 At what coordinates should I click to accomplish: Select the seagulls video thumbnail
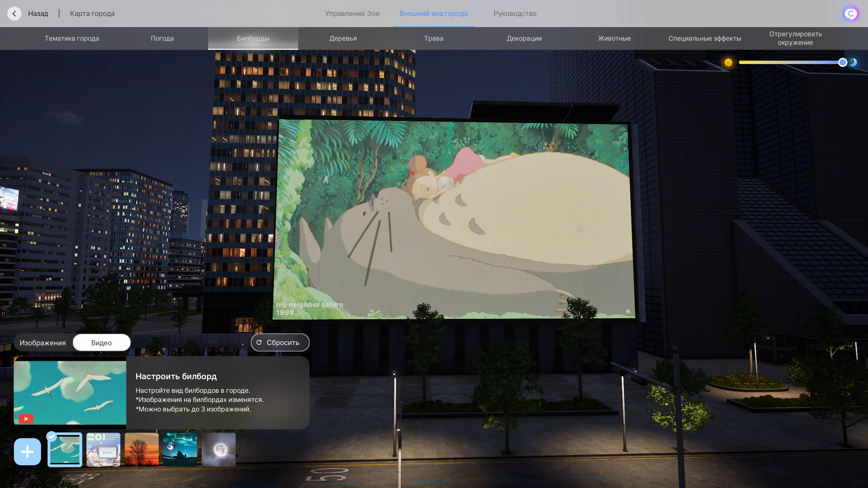65,450
